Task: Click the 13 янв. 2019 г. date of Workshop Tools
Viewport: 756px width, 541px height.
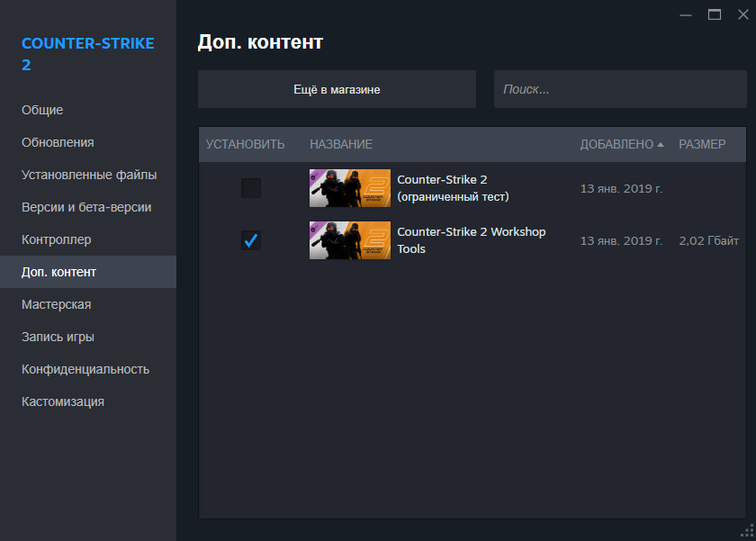Action: click(x=621, y=240)
